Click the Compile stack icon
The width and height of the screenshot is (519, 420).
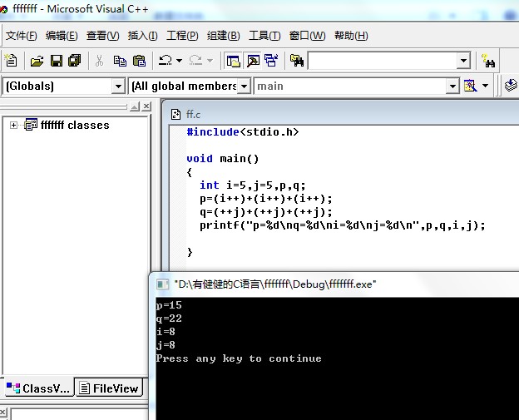511,86
